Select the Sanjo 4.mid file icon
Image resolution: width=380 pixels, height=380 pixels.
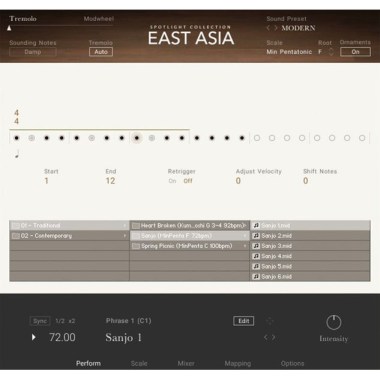(x=256, y=256)
